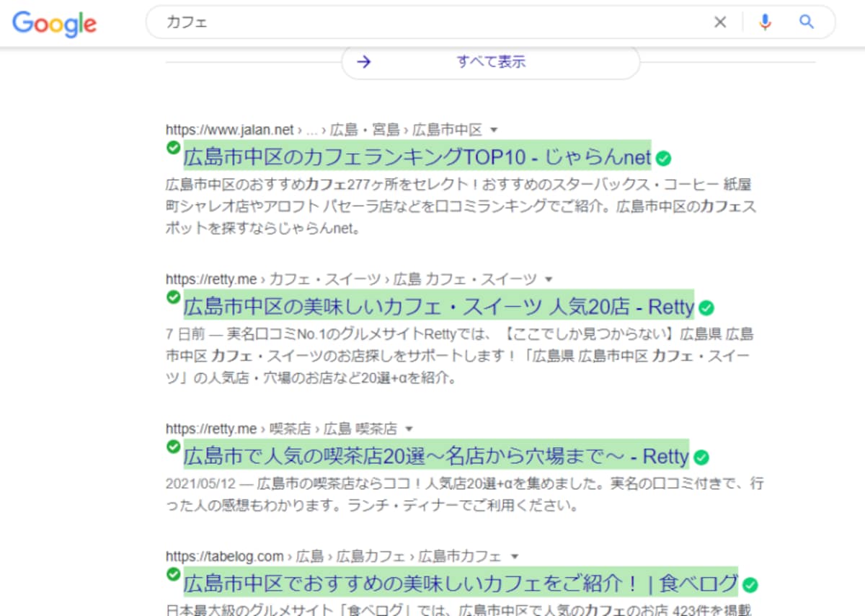This screenshot has width=865, height=616.
Task: Click the すべて表示 button
Action: (x=491, y=62)
